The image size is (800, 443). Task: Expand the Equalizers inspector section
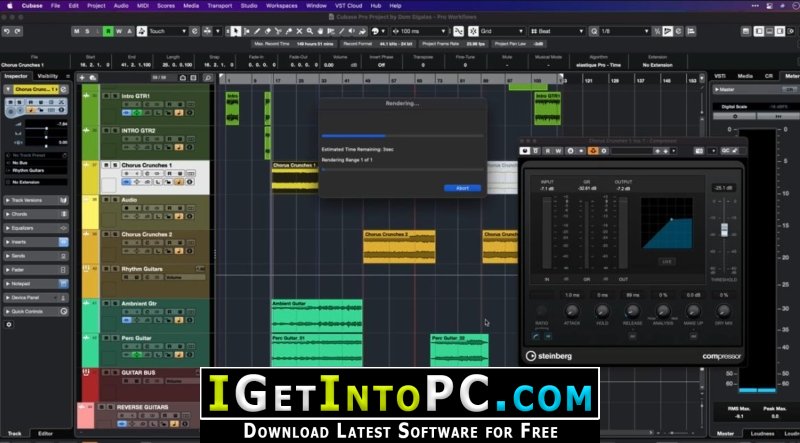coord(36,228)
